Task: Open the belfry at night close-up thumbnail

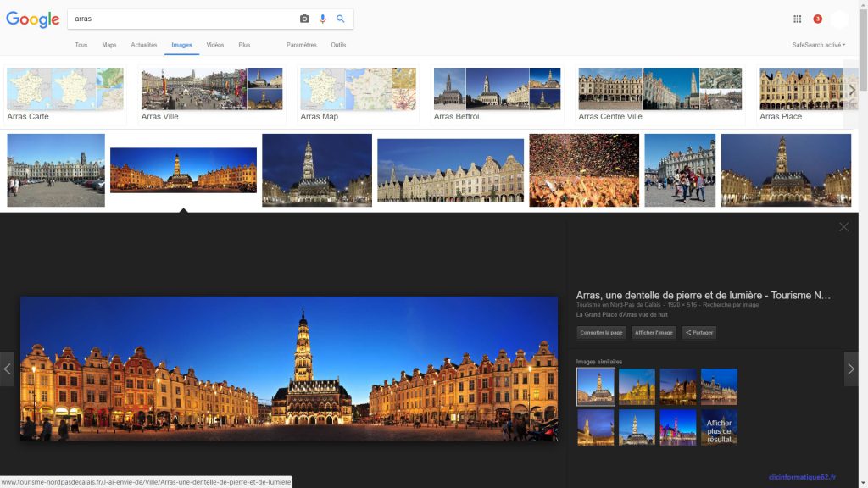Action: click(317, 170)
